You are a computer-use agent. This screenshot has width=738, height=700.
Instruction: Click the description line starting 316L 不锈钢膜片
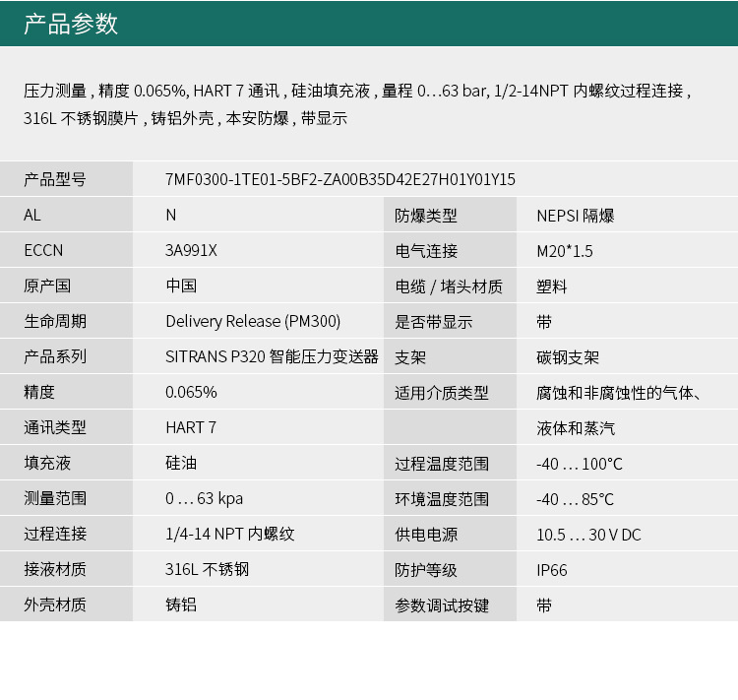185,118
